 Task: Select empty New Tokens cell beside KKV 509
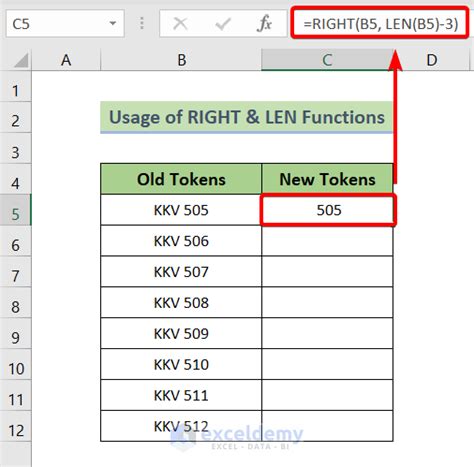327,333
